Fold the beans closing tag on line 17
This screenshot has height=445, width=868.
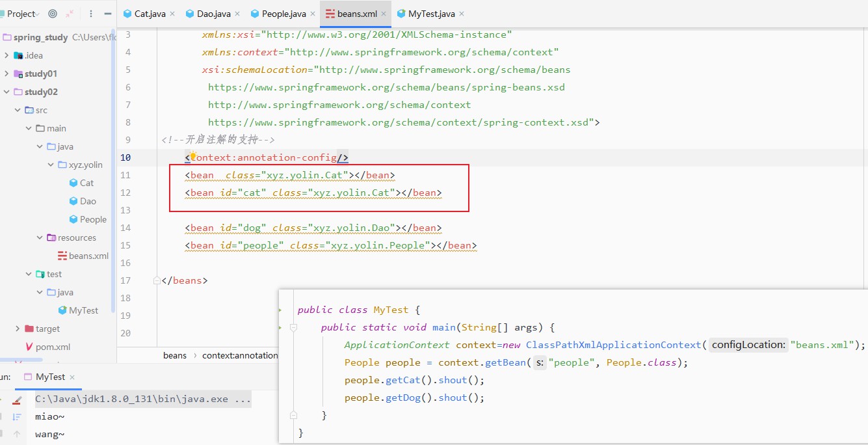point(157,280)
